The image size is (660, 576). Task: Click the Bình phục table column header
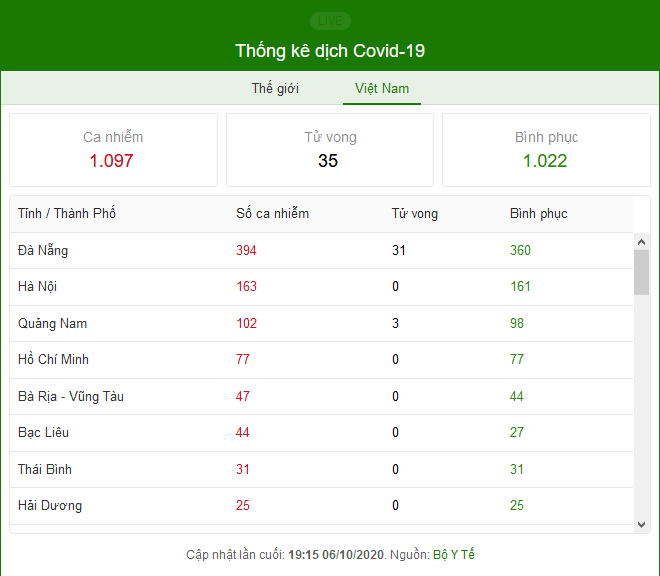click(x=538, y=213)
